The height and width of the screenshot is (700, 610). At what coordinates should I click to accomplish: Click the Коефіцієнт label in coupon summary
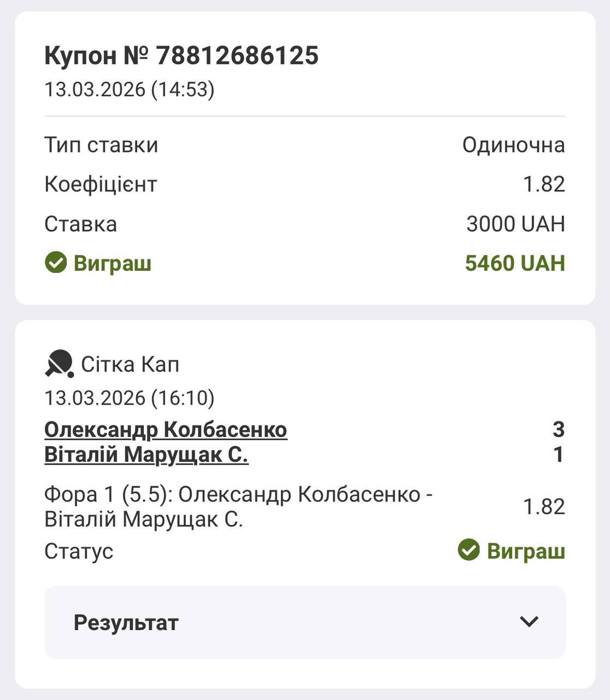click(101, 184)
